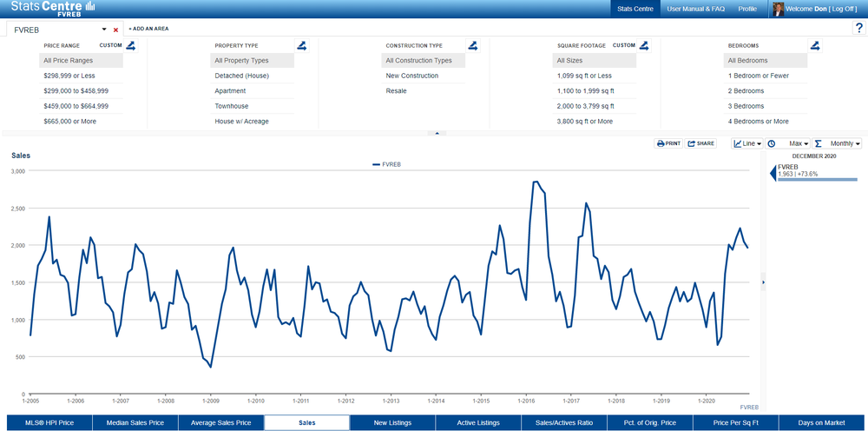The width and height of the screenshot is (868, 431).
Task: Switch to Sales/Actives Ratio tab
Action: [x=564, y=422]
